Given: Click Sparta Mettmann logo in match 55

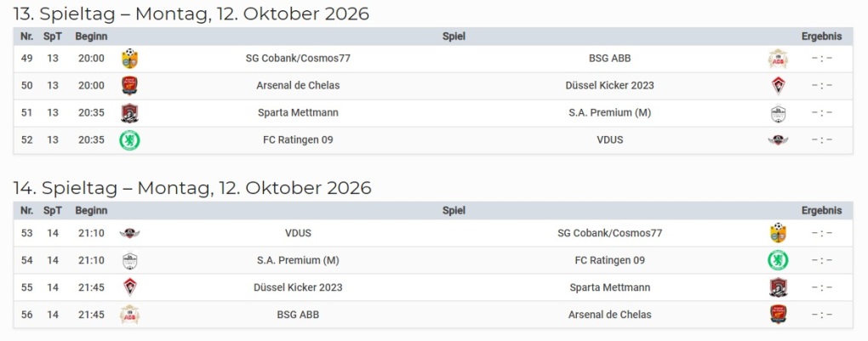Looking at the screenshot, I should (778, 287).
